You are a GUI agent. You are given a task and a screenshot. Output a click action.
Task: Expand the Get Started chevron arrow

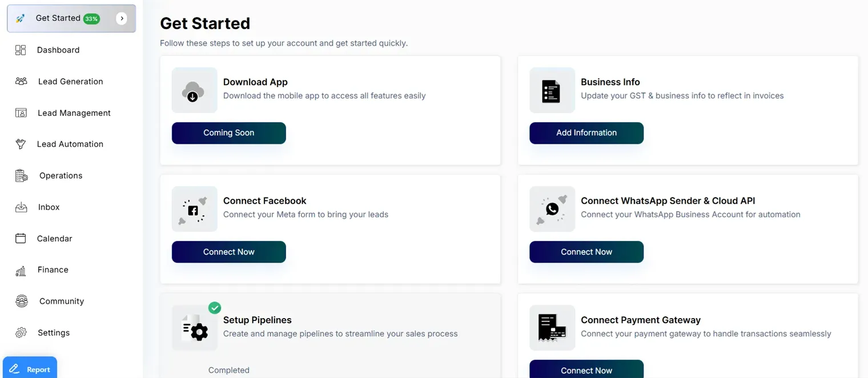(122, 18)
